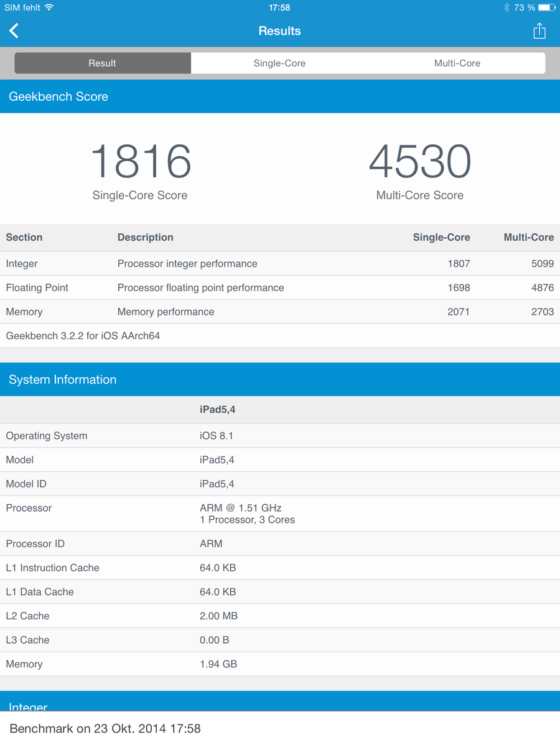Viewport: 560px width, 747px height.
Task: Tap the 0.00 B L3 cache value
Action: click(x=215, y=640)
